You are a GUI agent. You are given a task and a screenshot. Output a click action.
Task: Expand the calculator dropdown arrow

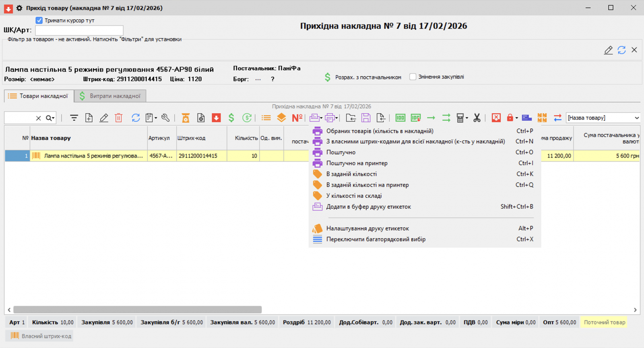467,118
